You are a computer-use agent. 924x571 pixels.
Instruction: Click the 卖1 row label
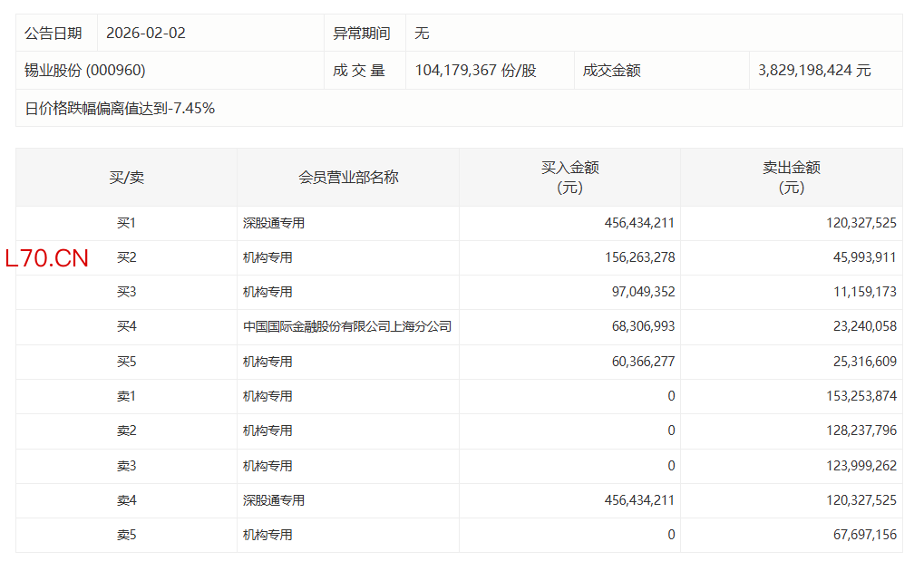pos(126,396)
